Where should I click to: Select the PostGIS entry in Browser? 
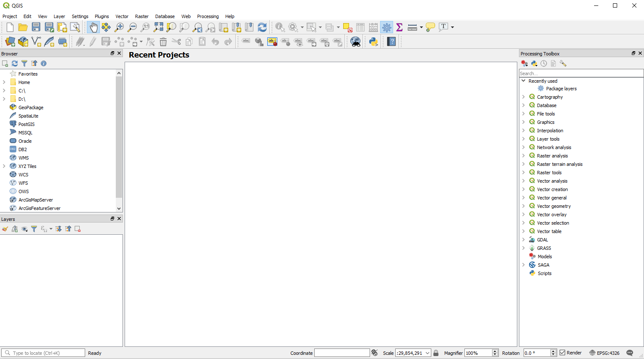[x=26, y=124]
